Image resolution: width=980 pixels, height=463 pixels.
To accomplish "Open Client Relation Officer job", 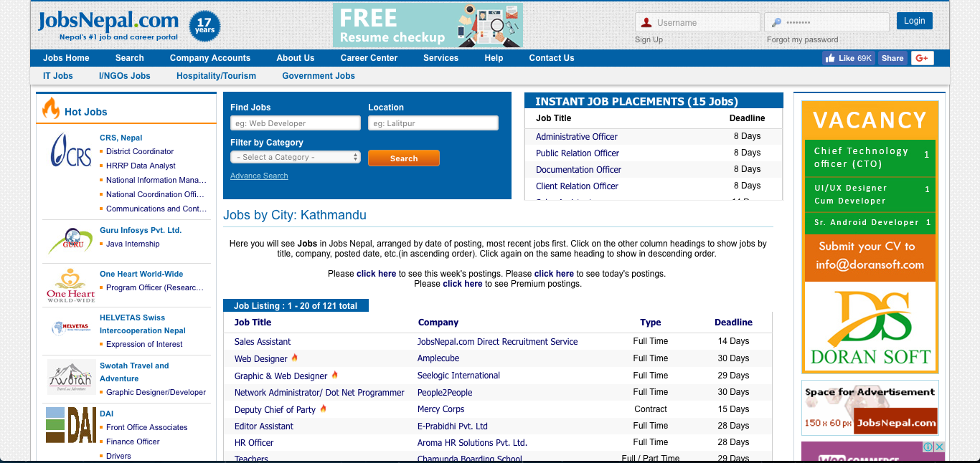I will (x=577, y=186).
